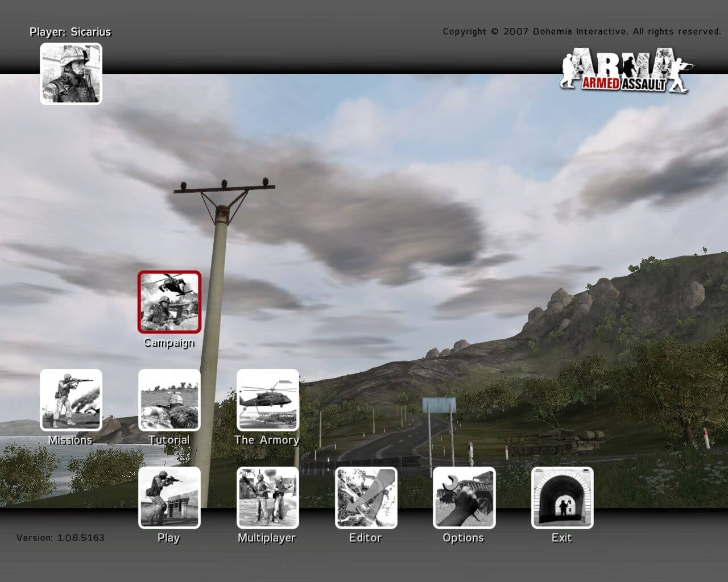The height and width of the screenshot is (582, 728).
Task: Open the Options wrench icon
Action: pyautogui.click(x=464, y=498)
